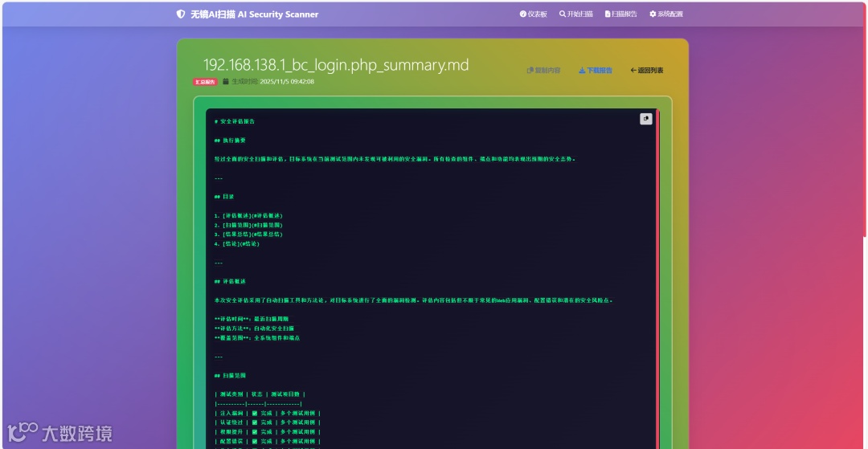Click 下载报告 download report button
This screenshot has width=868, height=449.
click(x=595, y=70)
